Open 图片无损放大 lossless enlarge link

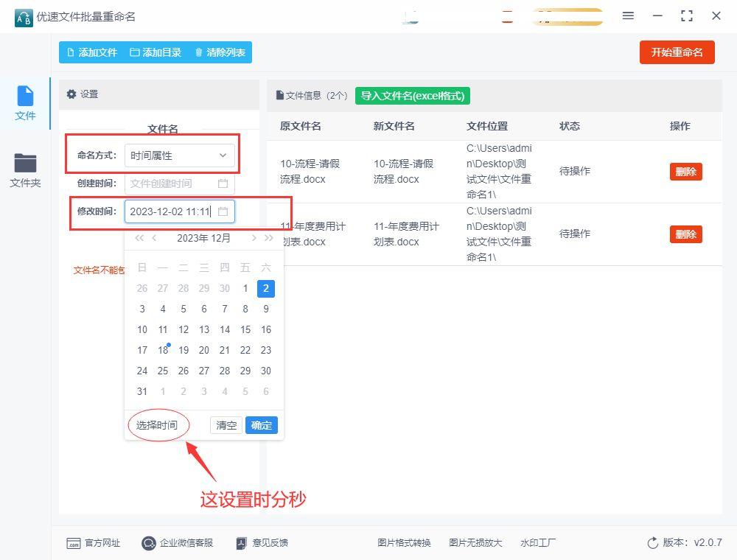point(475,543)
